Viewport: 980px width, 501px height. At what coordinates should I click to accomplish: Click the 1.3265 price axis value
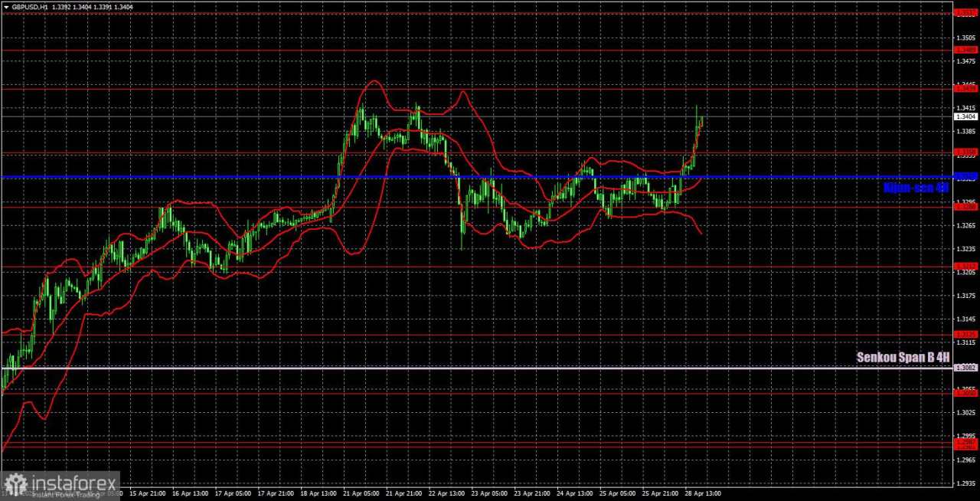click(x=965, y=225)
